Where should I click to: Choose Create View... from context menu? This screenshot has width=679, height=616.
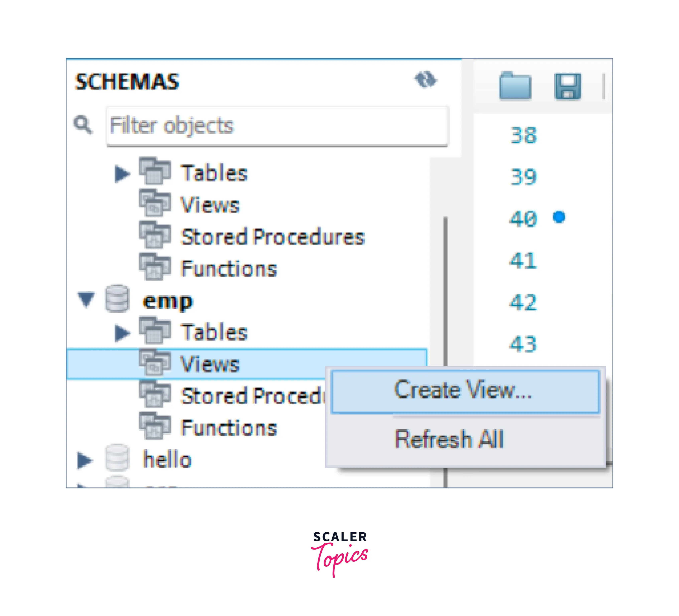(465, 391)
